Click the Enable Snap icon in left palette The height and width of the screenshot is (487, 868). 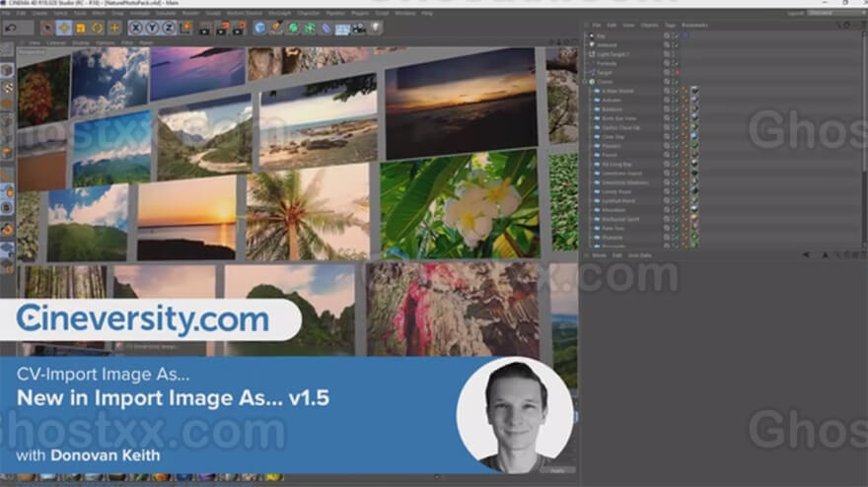tap(7, 229)
